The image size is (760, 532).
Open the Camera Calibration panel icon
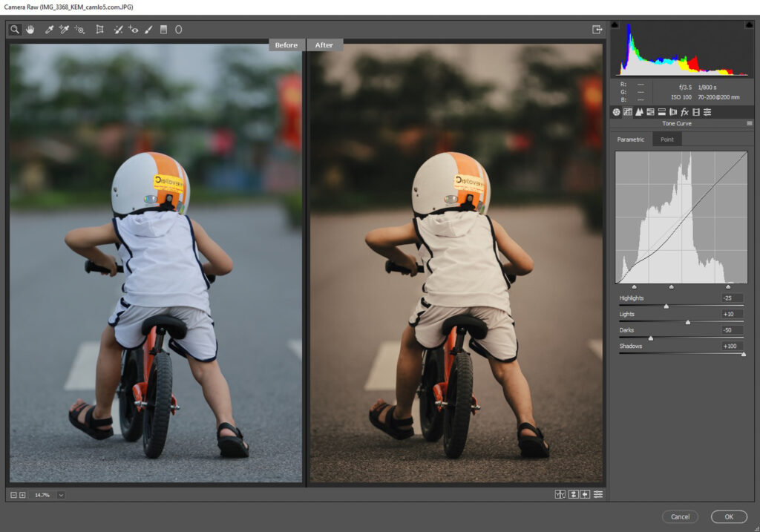pos(696,112)
